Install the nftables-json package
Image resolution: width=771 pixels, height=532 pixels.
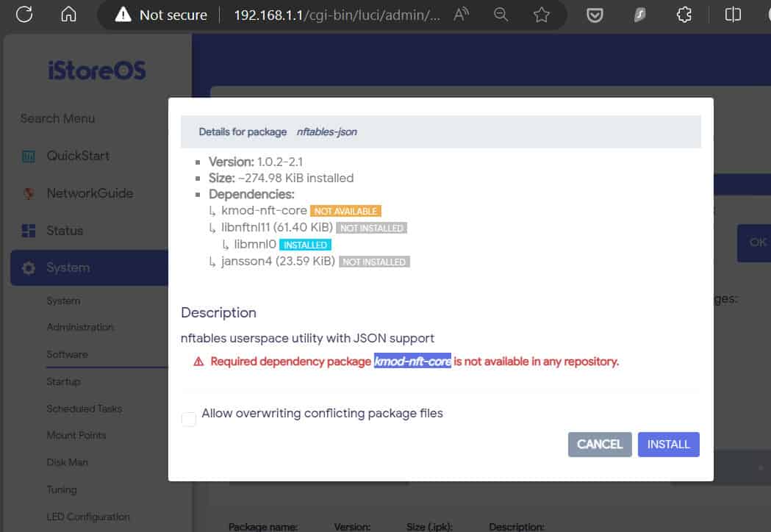(x=668, y=444)
